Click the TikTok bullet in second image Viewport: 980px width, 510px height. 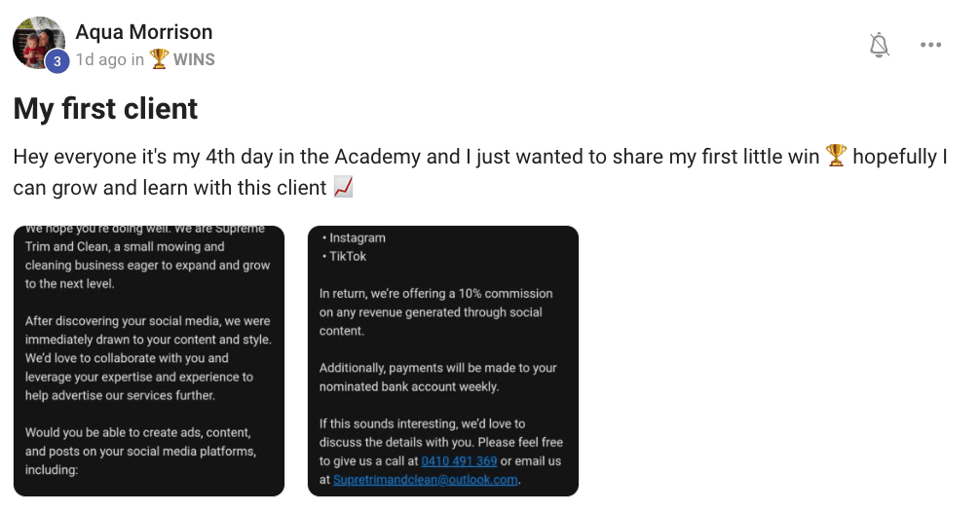(x=344, y=256)
